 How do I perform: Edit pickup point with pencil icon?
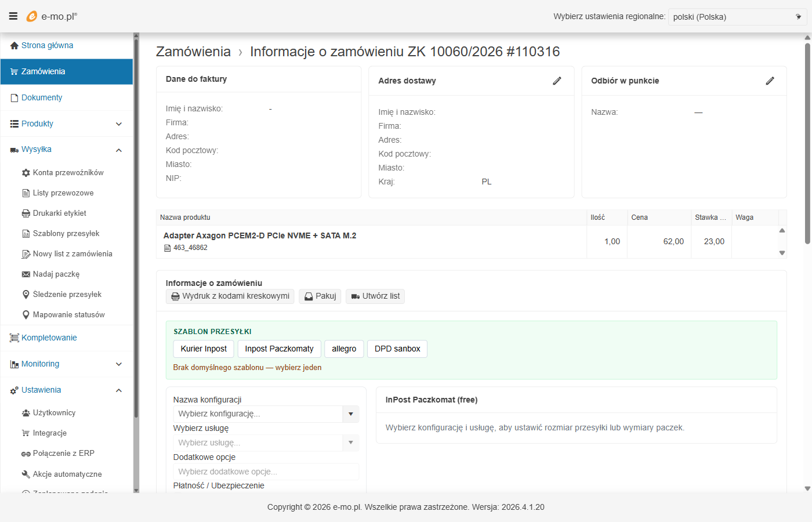coord(770,81)
